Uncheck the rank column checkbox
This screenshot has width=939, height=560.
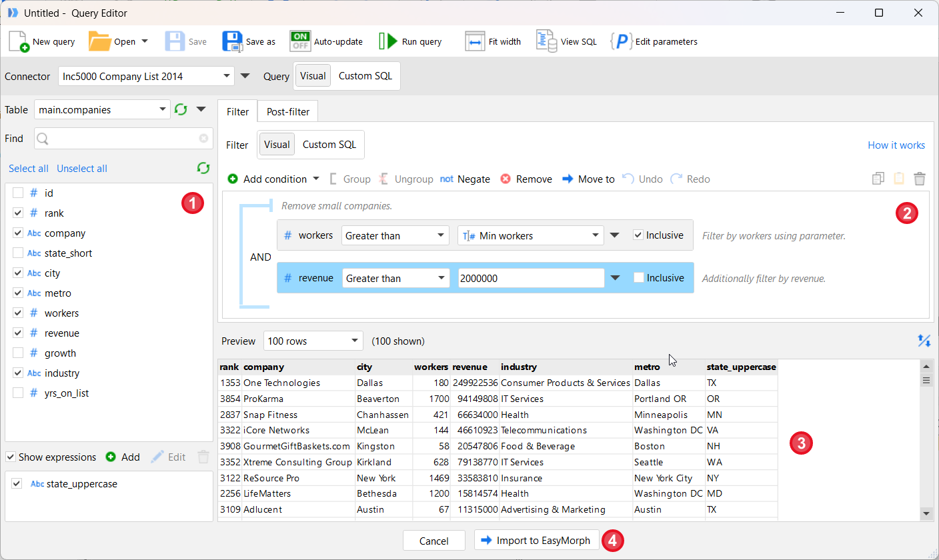tap(18, 213)
